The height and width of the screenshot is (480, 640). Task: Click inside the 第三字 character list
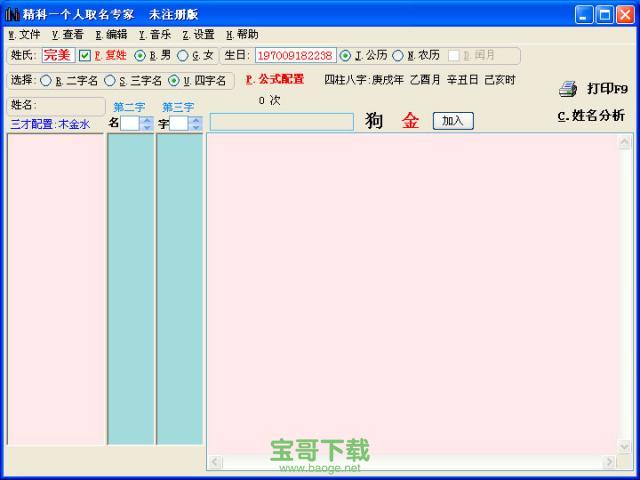click(x=180, y=289)
